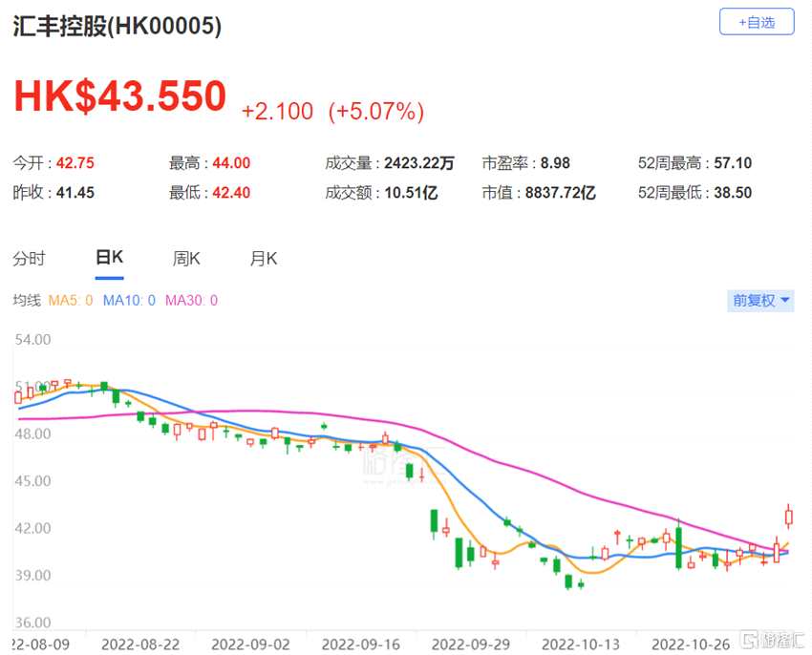Click the 昨收 value 41.45
812x655 pixels.
pyautogui.click(x=75, y=193)
